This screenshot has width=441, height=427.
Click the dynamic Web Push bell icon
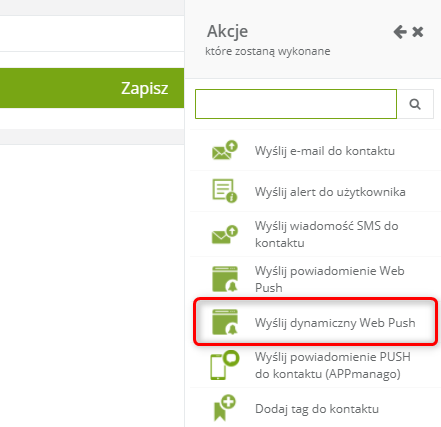pyautogui.click(x=225, y=322)
